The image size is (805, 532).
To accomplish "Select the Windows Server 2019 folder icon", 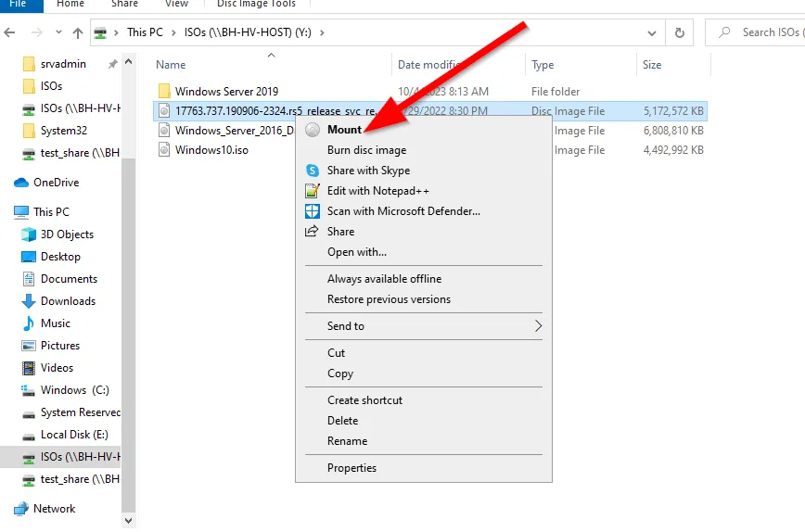I will [x=164, y=92].
